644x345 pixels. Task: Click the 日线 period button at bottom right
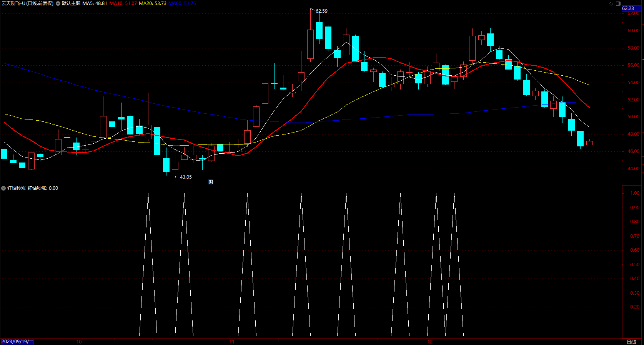pos(631,342)
